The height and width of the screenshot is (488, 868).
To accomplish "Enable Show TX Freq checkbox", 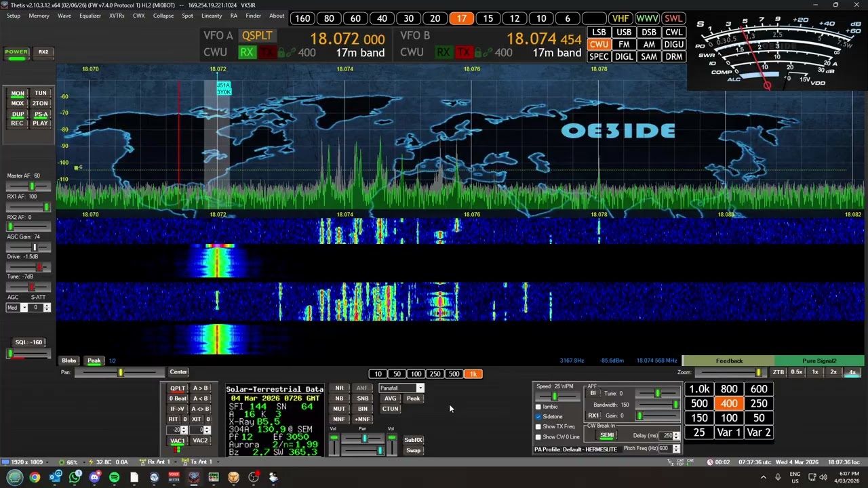I will [x=538, y=427].
